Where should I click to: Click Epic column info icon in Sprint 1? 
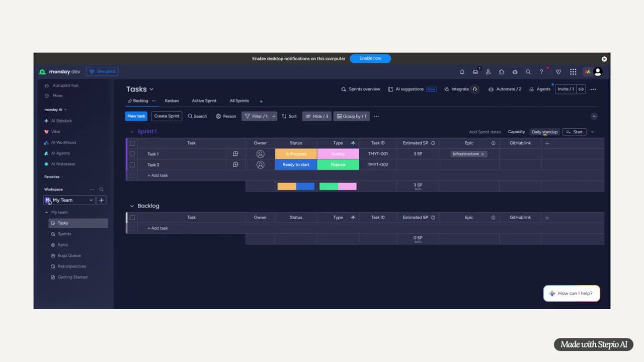pos(493,143)
